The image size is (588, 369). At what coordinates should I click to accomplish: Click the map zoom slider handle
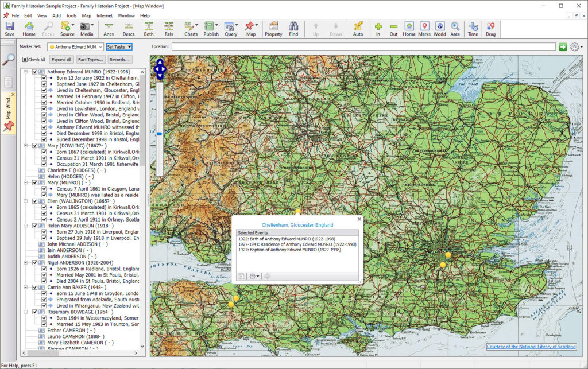pos(159,134)
